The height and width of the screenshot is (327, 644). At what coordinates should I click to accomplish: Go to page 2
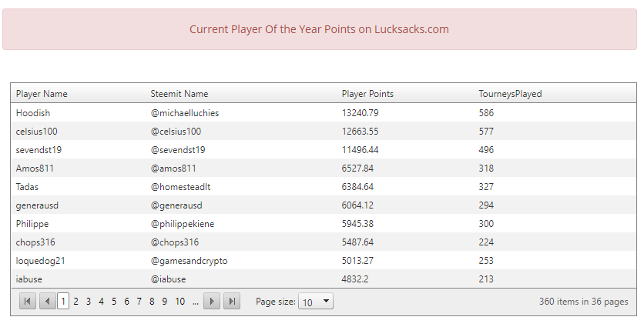point(75,302)
